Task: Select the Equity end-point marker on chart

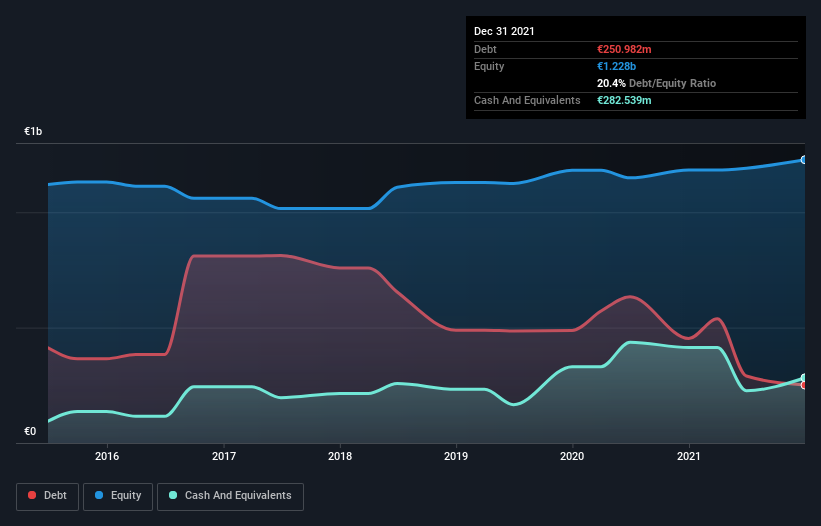Action: (804, 160)
